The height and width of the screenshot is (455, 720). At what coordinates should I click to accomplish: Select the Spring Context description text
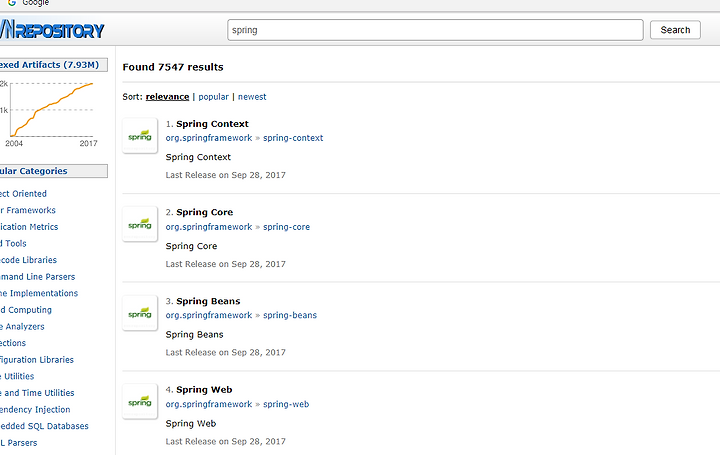point(198,157)
